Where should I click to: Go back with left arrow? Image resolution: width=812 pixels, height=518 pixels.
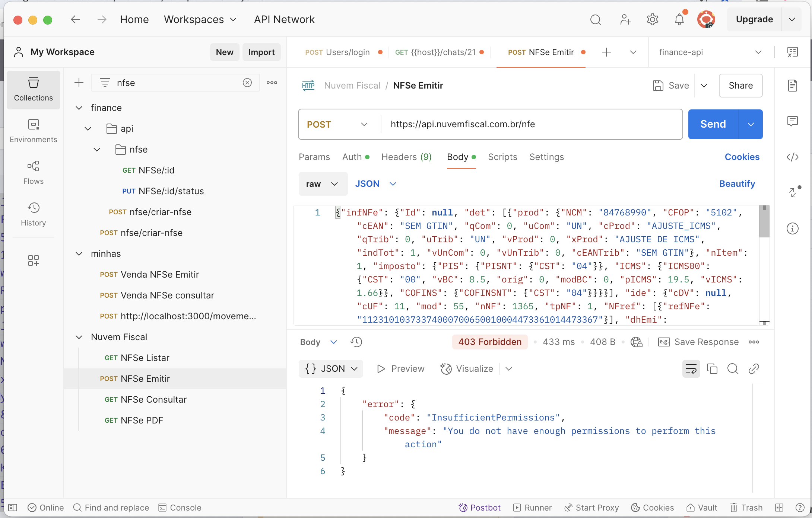click(x=75, y=19)
